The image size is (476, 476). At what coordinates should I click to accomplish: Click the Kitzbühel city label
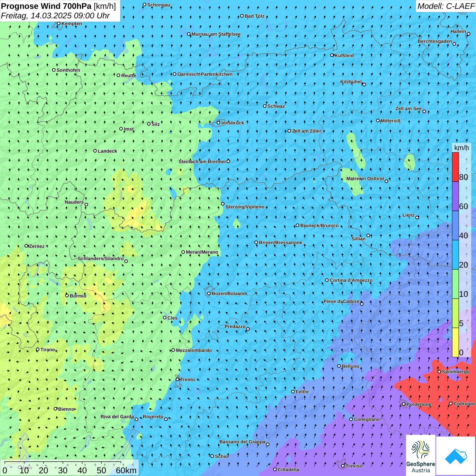[x=351, y=82]
